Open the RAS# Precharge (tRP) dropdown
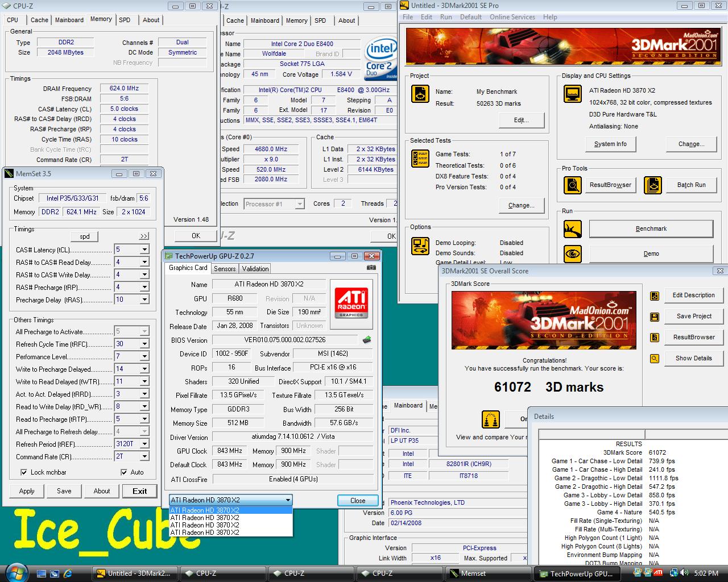The width and height of the screenshot is (728, 582). click(x=144, y=287)
